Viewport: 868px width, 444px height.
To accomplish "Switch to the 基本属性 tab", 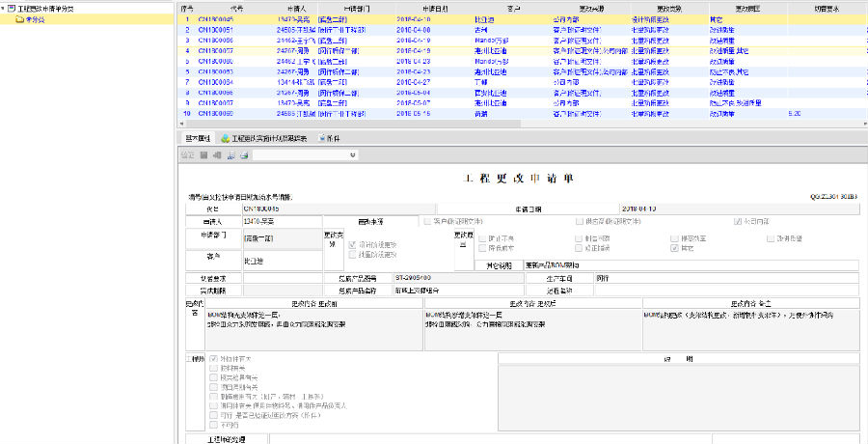I will pos(197,138).
